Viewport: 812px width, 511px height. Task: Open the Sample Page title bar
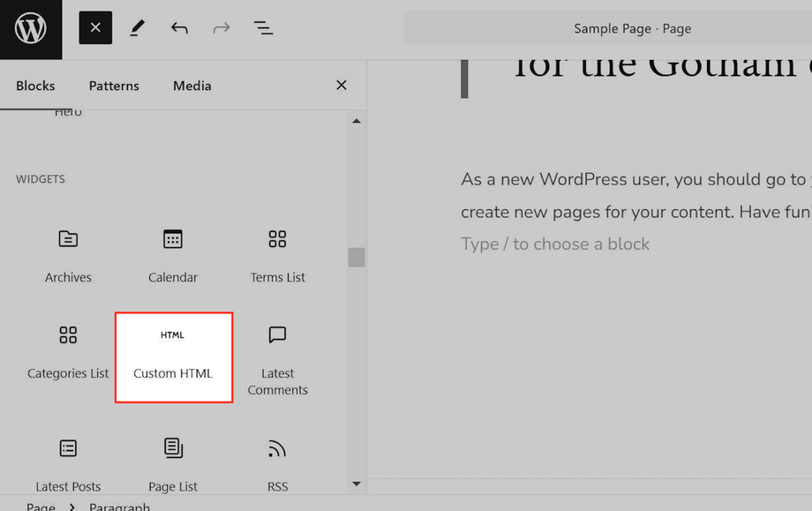point(607,28)
